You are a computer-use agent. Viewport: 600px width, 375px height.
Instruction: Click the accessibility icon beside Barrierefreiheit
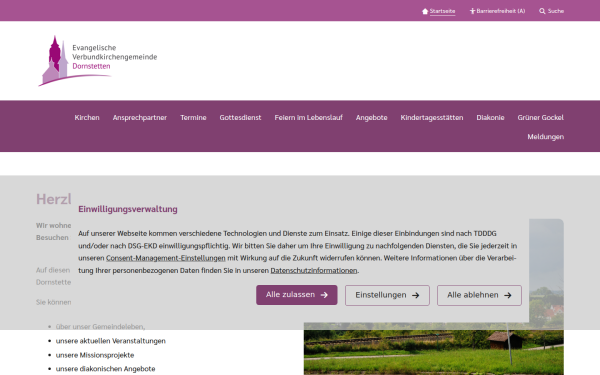point(472,11)
